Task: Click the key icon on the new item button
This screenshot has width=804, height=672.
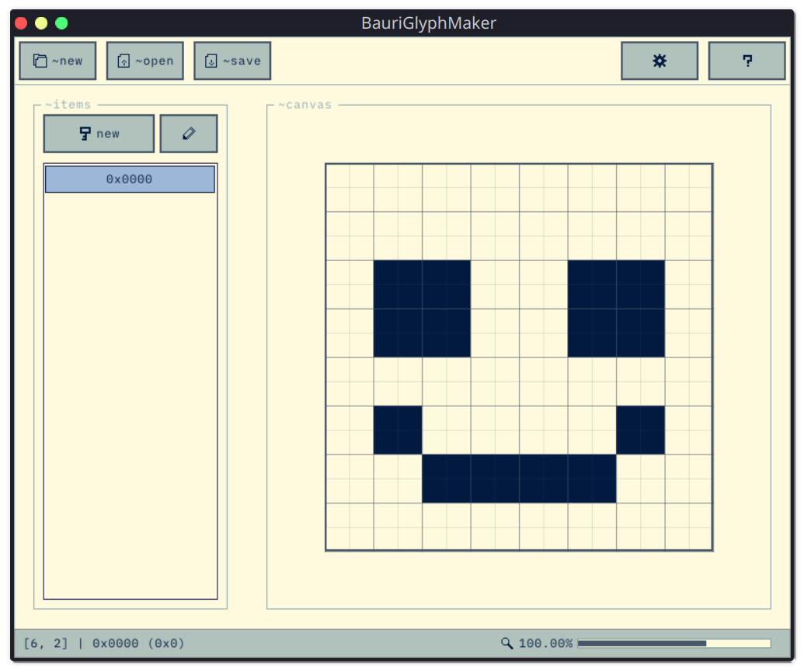Action: (x=85, y=133)
